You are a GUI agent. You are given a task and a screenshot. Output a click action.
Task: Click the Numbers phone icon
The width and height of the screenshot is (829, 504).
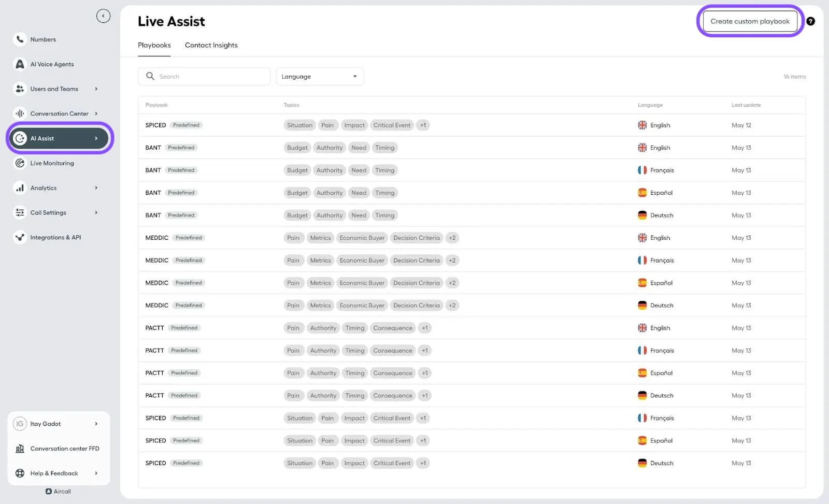20,39
